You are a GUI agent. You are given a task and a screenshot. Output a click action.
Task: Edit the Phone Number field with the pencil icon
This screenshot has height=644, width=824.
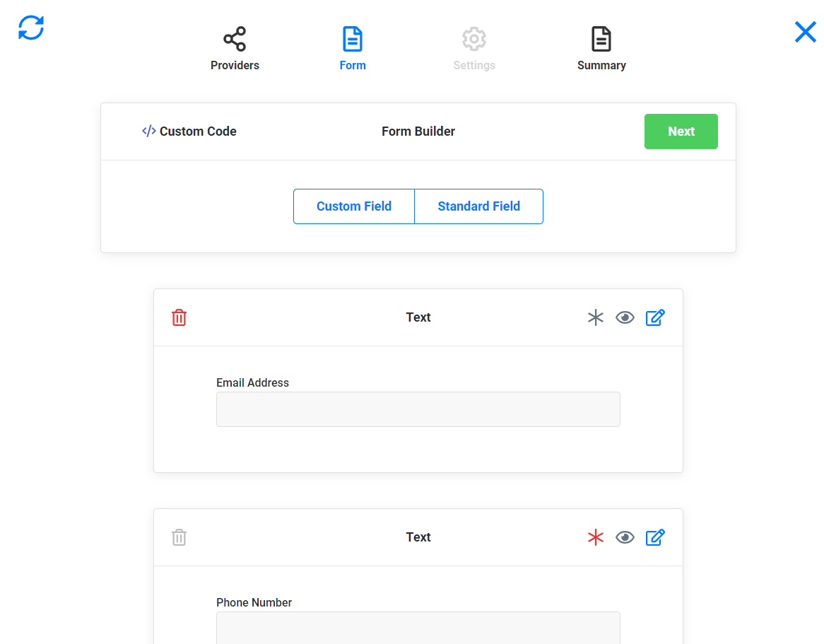click(x=655, y=537)
